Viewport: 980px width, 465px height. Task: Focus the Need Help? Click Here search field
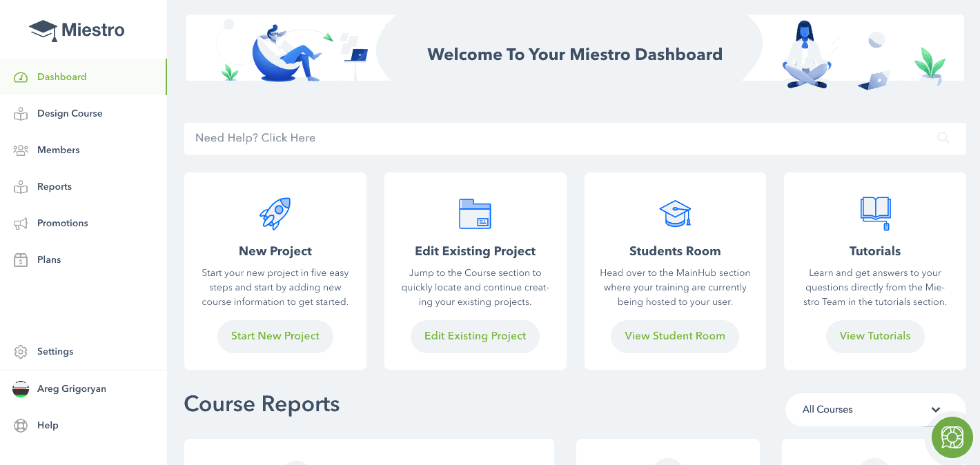[x=575, y=139]
